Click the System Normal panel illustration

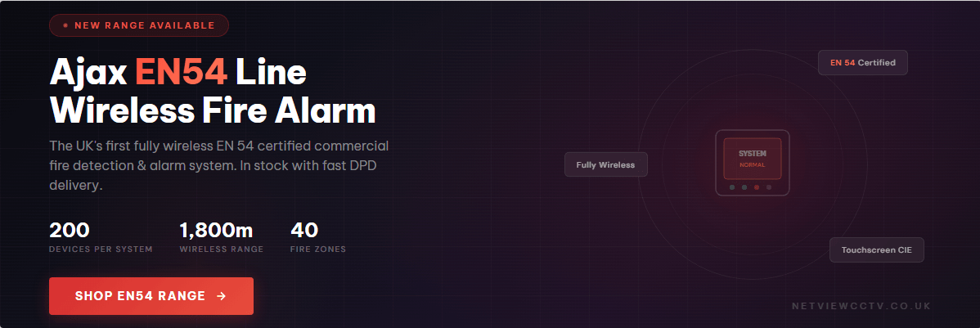753,163
